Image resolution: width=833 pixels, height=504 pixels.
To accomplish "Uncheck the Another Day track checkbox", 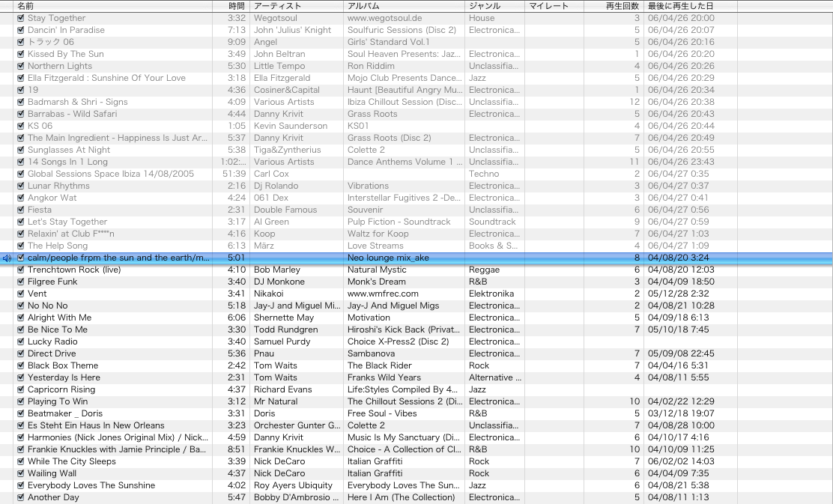I will coord(21,497).
